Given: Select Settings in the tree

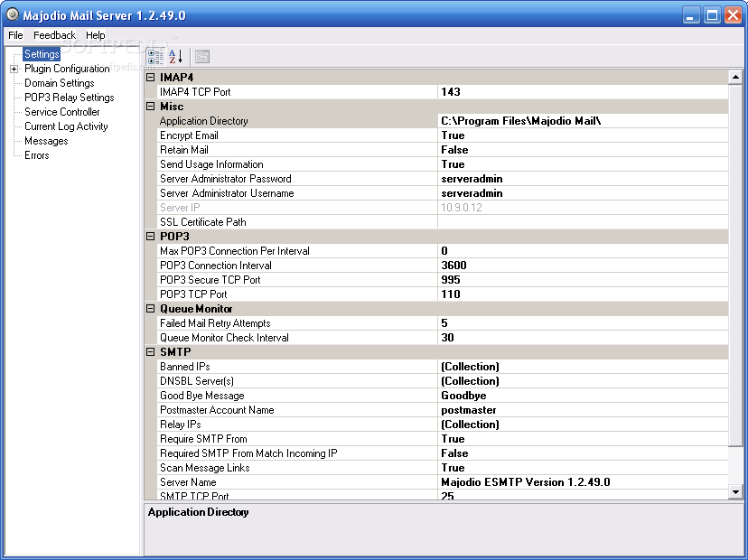Looking at the screenshot, I should 42,54.
